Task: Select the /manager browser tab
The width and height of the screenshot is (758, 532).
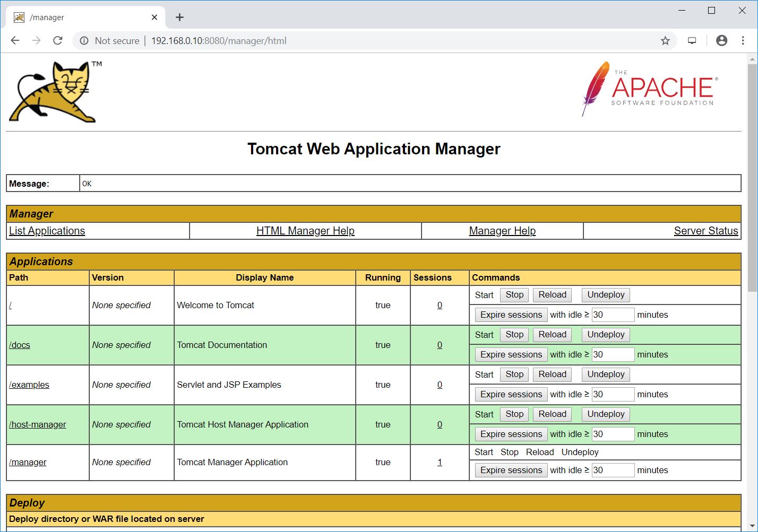Action: (x=85, y=17)
